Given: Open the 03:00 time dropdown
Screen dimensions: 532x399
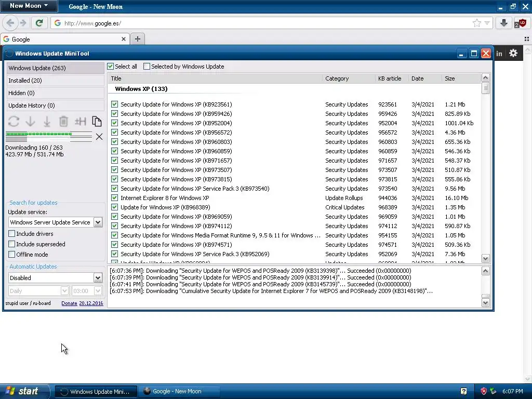Looking at the screenshot, I should tap(98, 291).
